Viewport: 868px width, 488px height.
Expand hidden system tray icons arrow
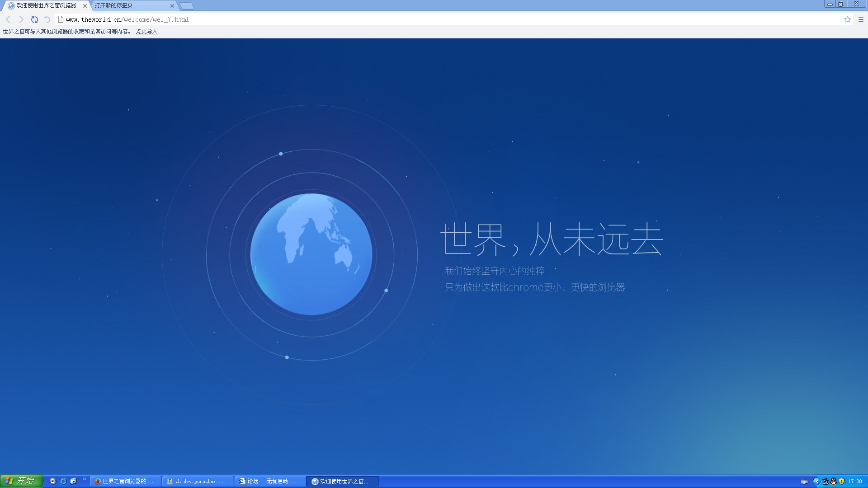pos(816,481)
